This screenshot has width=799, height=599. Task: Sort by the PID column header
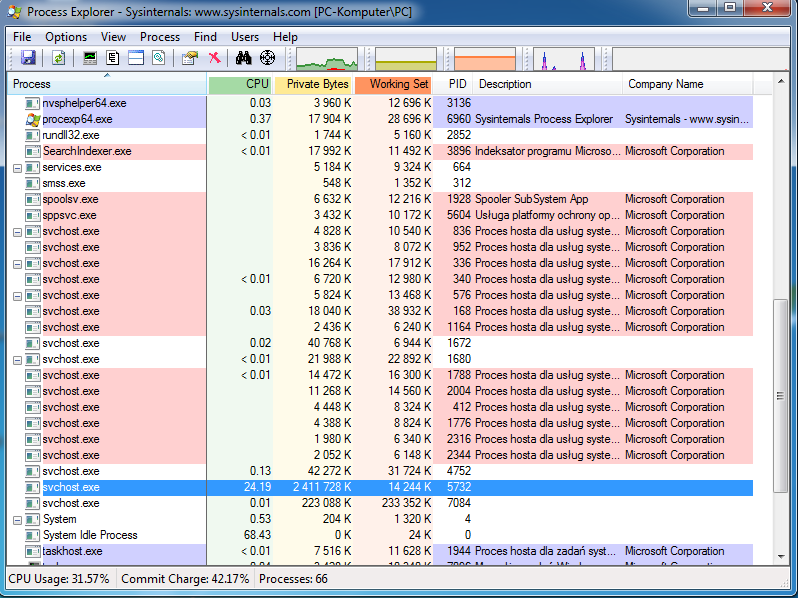tap(453, 84)
